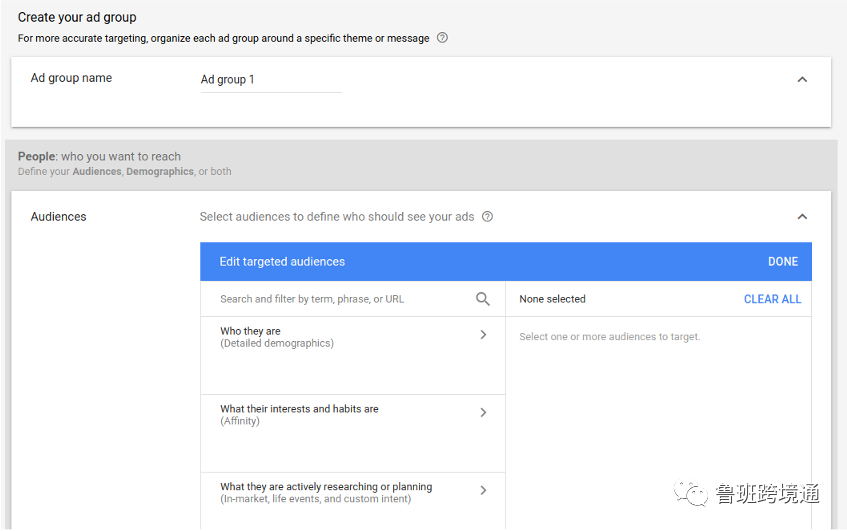Expand arrow for actively researching or planning

point(483,491)
